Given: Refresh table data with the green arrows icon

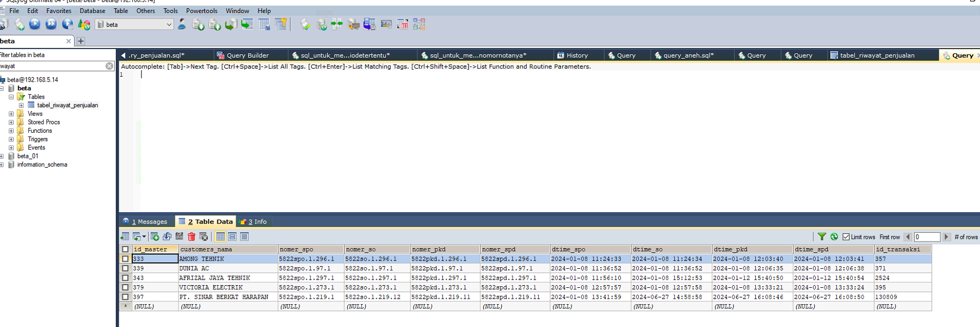Looking at the screenshot, I should [834, 237].
